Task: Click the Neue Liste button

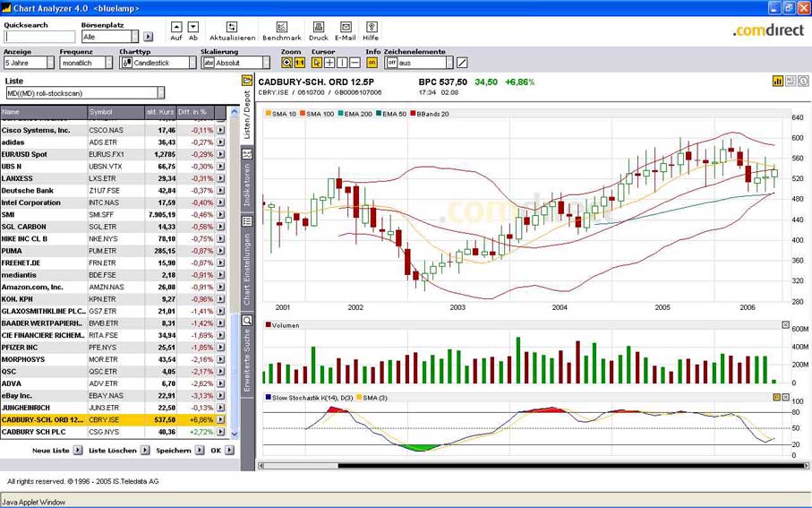Action: pos(51,451)
